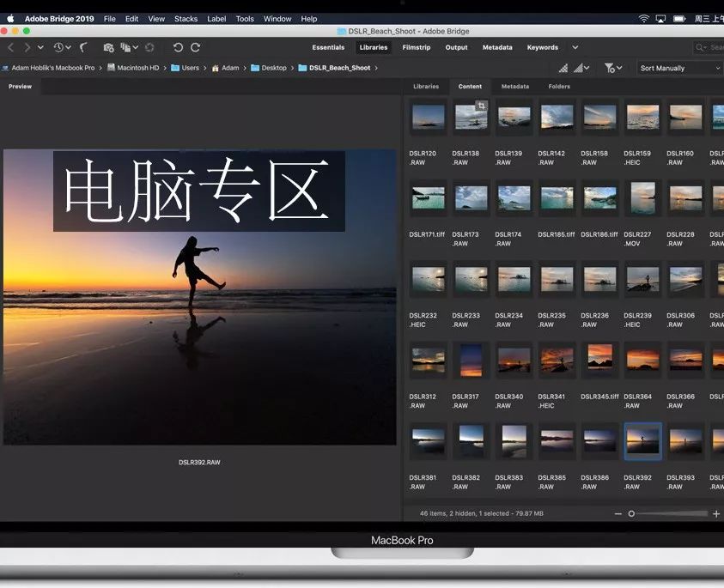Image resolution: width=724 pixels, height=588 pixels.
Task: Open the recent files clock menu
Action: [62, 47]
